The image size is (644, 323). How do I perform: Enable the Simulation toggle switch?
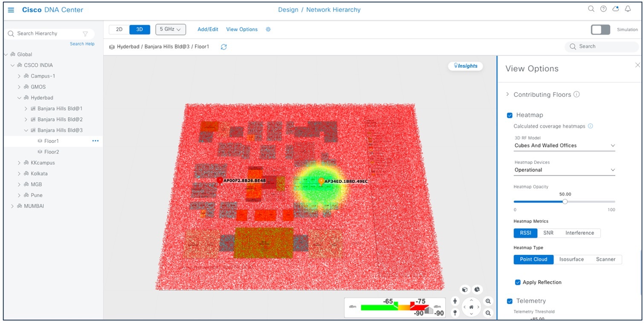(600, 29)
